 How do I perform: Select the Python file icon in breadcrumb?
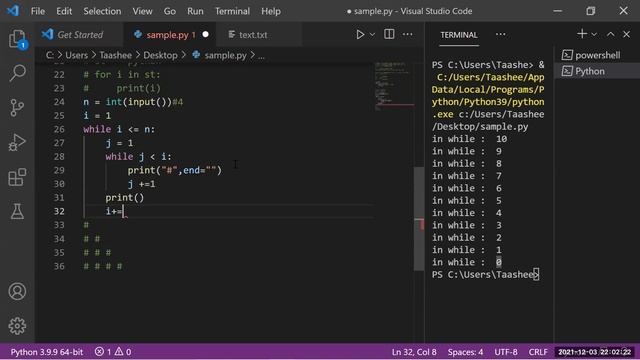(196, 55)
